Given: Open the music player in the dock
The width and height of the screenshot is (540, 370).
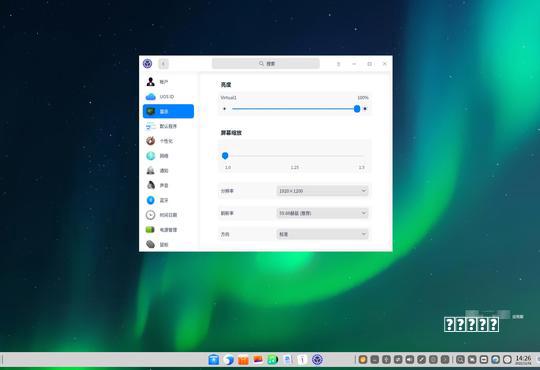Looking at the screenshot, I should [x=273, y=360].
